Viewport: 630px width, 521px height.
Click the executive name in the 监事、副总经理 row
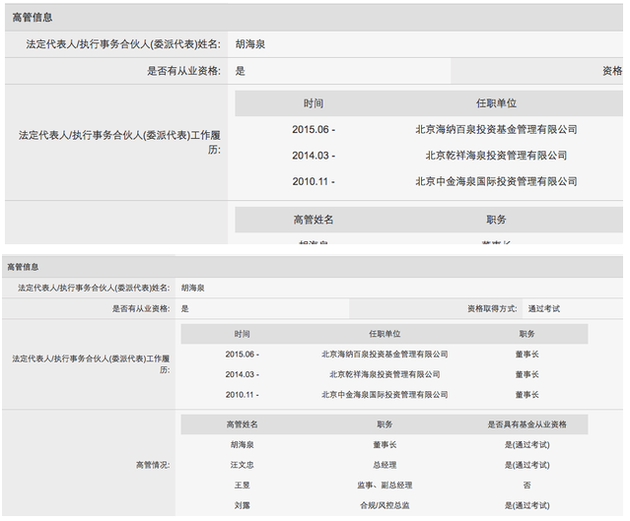(x=242, y=485)
